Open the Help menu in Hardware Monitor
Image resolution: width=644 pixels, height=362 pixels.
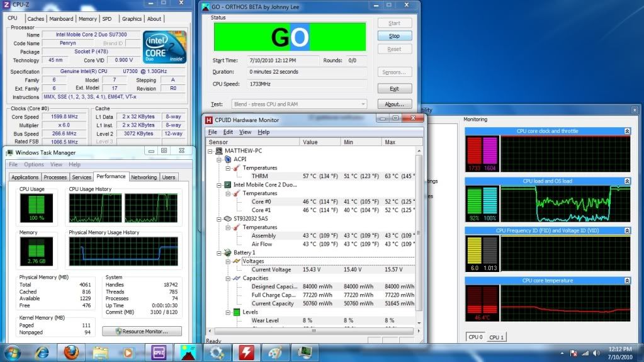coord(264,132)
